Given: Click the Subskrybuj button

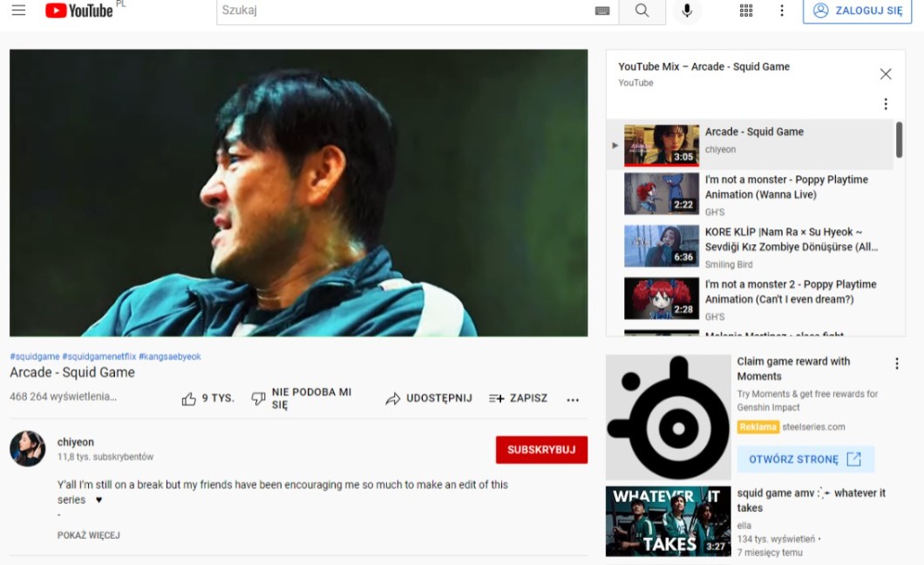Looking at the screenshot, I should [x=541, y=450].
